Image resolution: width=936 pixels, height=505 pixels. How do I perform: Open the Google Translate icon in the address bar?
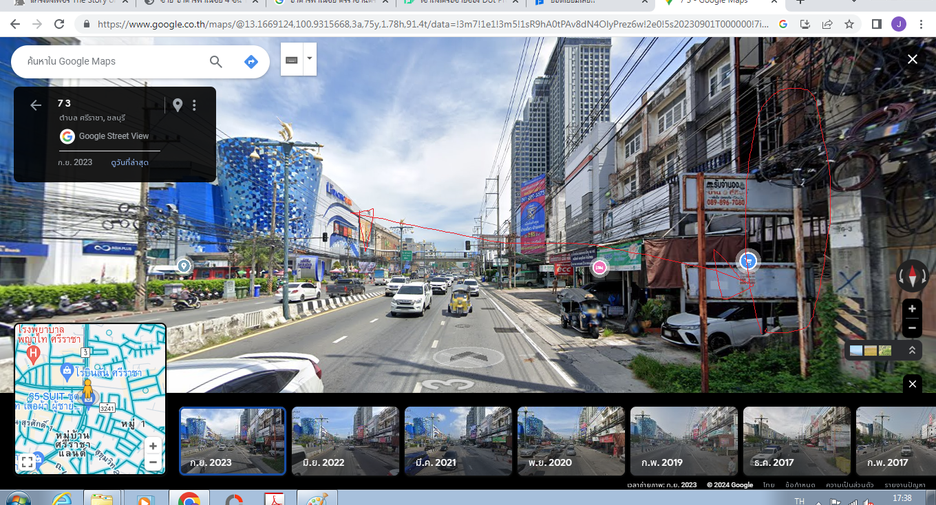tap(783, 24)
